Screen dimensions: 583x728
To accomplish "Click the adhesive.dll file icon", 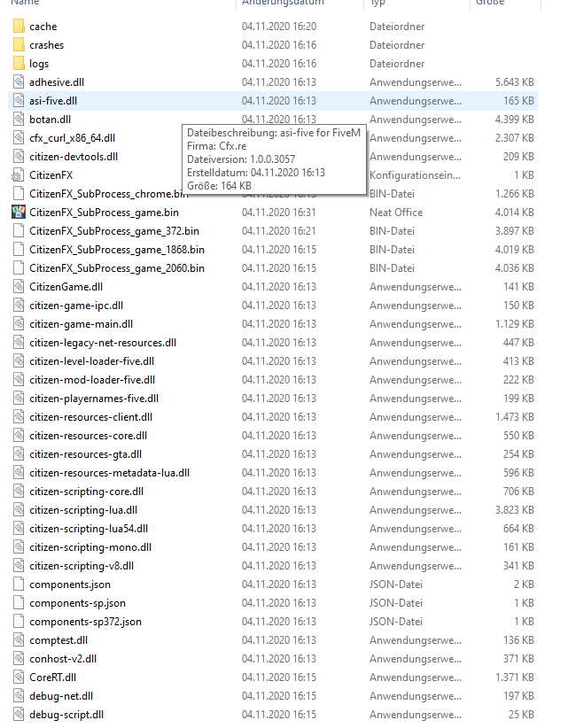I will [19, 82].
